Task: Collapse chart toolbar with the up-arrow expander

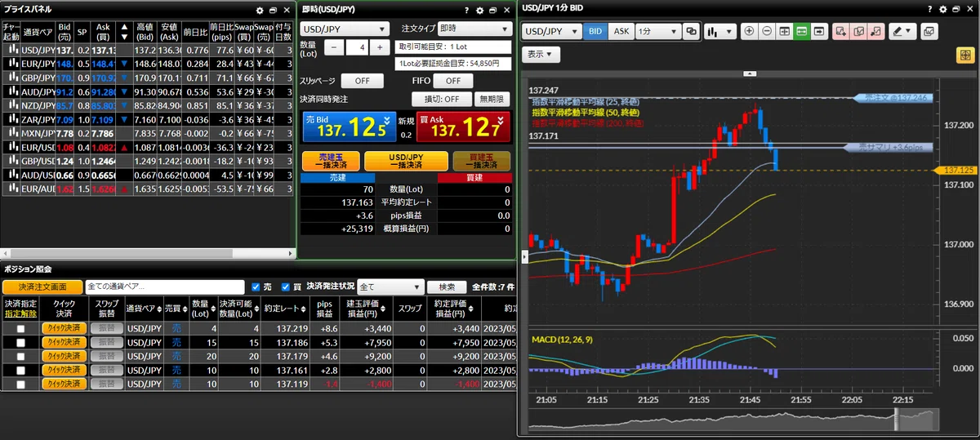Action: point(748,73)
